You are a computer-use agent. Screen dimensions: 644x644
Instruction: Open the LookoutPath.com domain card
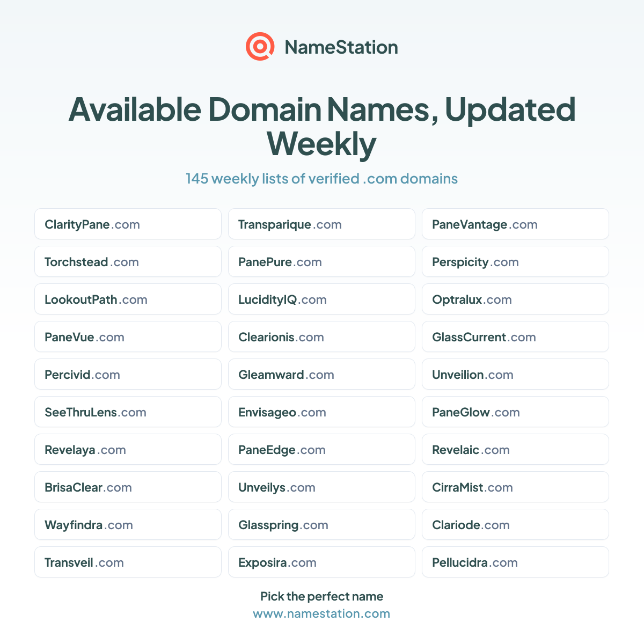click(x=128, y=299)
